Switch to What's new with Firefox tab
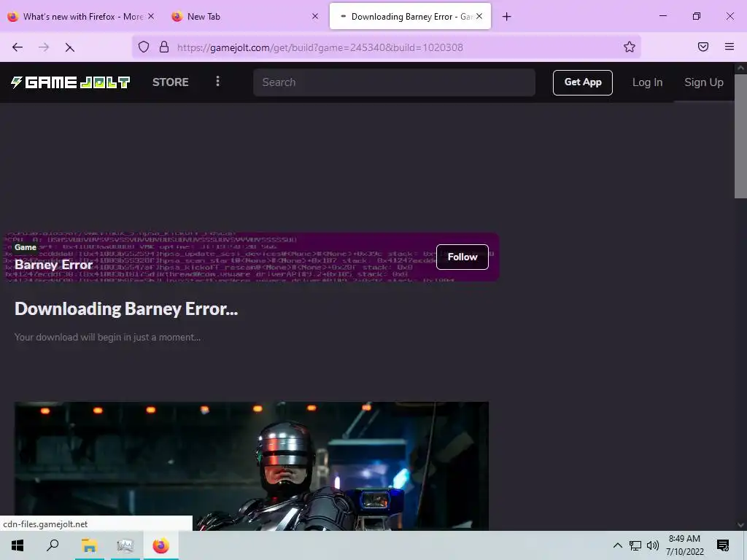 click(x=81, y=17)
